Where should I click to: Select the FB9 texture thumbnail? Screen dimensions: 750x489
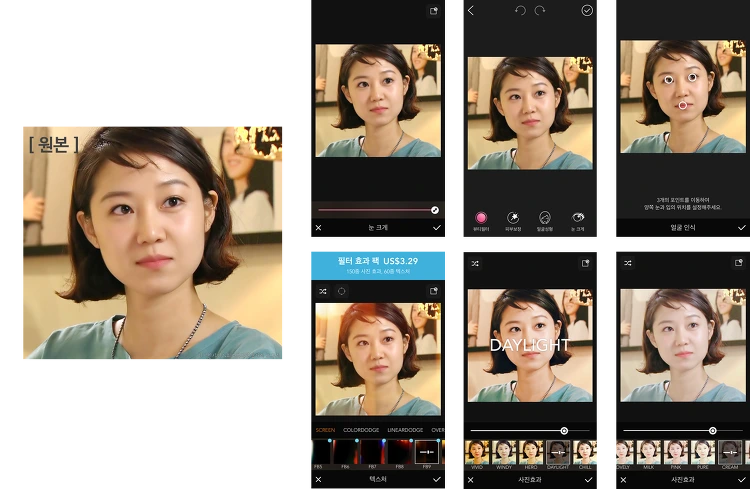pyautogui.click(x=427, y=453)
